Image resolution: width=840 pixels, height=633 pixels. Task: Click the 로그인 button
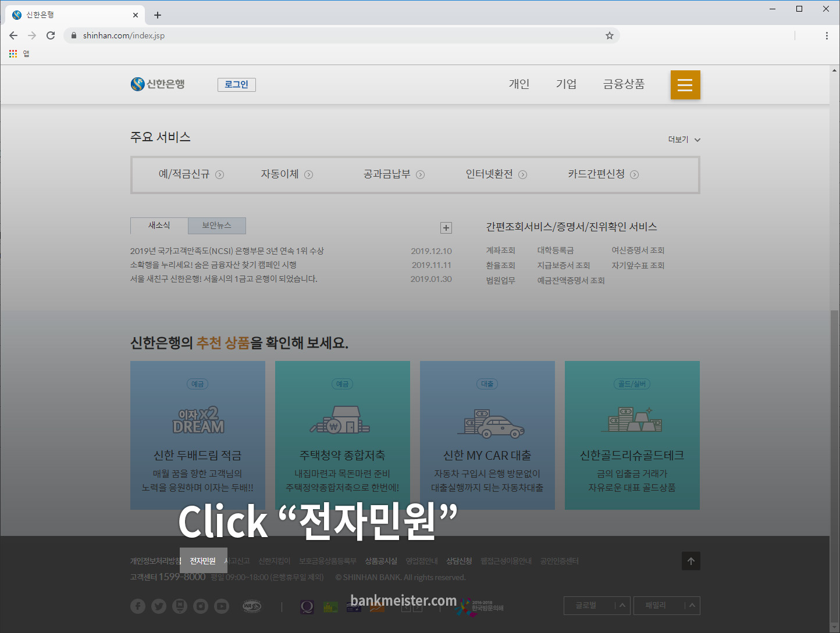point(237,84)
